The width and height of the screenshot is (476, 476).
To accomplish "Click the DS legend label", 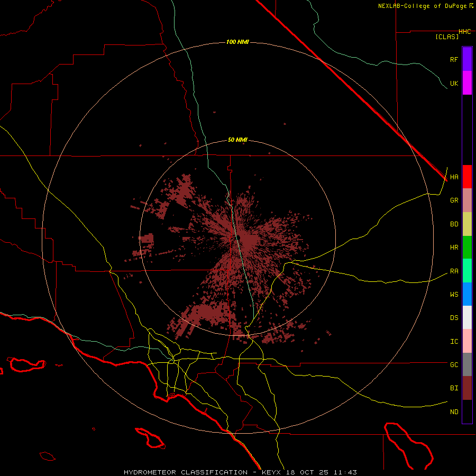I will (x=454, y=317).
